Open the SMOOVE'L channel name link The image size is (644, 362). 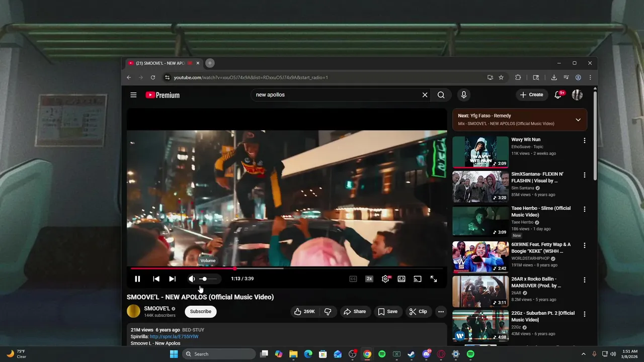click(157, 309)
